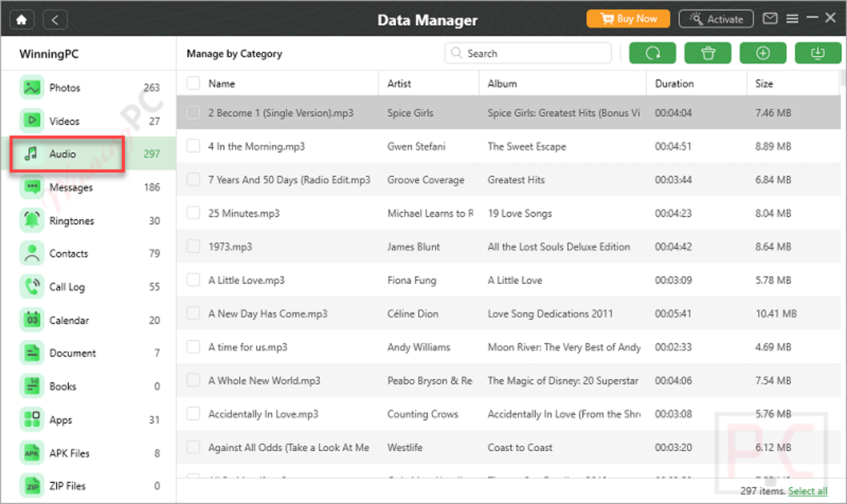847x504 pixels.
Task: Click the Greatest Hits album cell
Action: [516, 180]
